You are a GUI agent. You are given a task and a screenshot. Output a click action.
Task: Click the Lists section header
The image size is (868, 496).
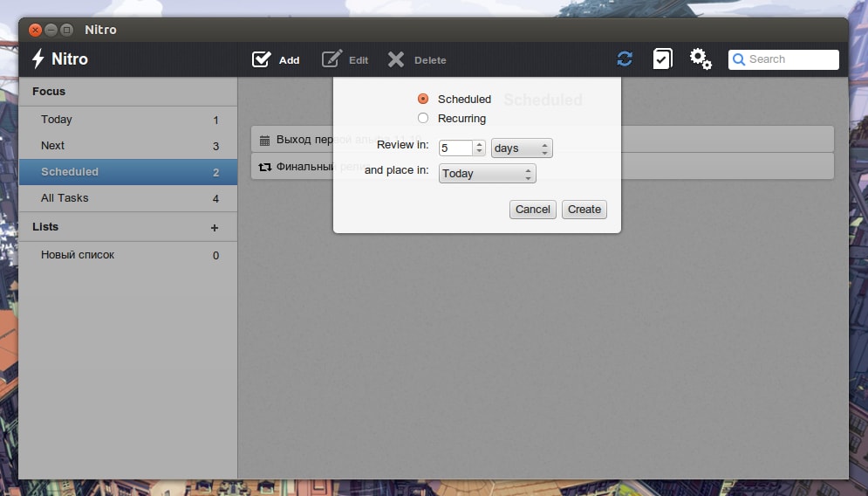(45, 227)
